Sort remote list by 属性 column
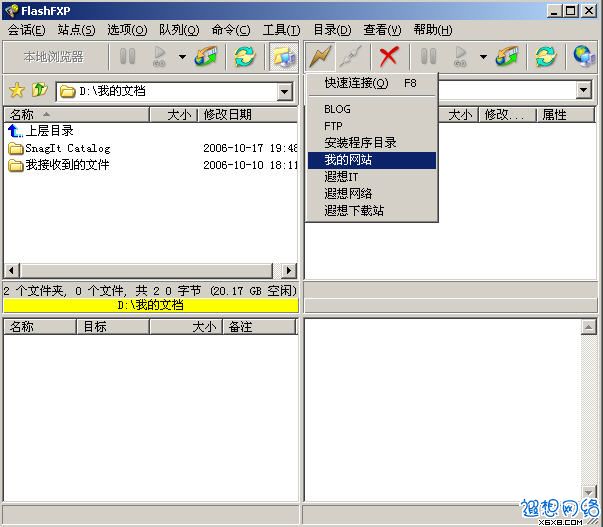 click(565, 114)
